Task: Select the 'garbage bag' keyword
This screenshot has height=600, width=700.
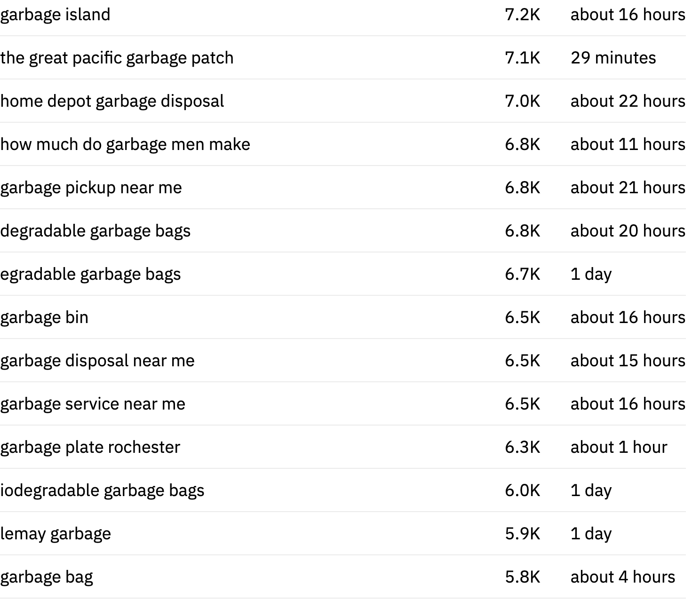Action: (47, 577)
